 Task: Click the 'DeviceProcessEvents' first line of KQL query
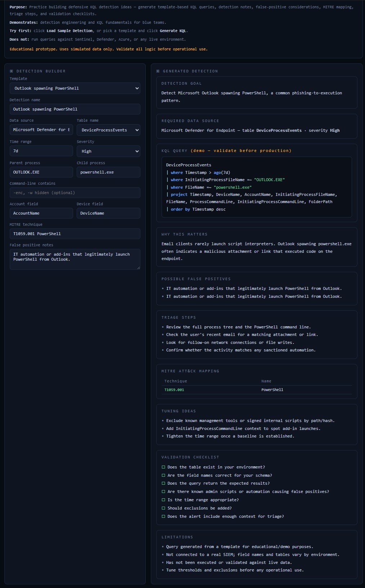click(x=189, y=165)
